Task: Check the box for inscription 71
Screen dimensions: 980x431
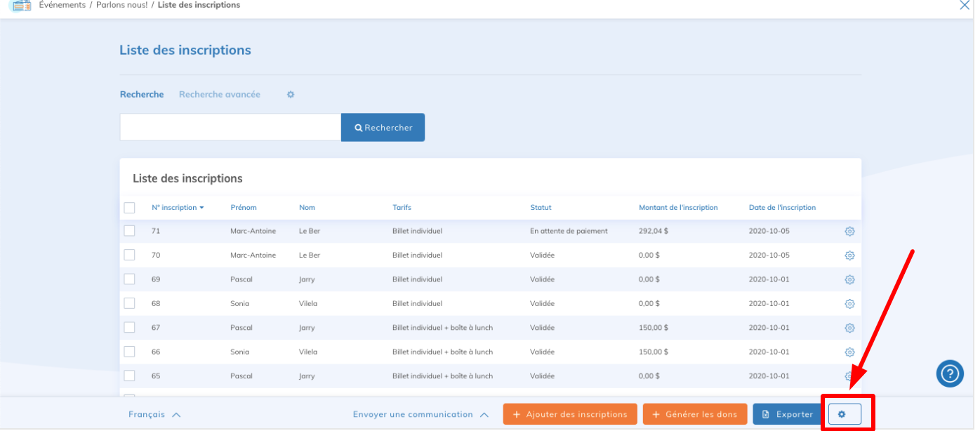Action: coord(129,231)
